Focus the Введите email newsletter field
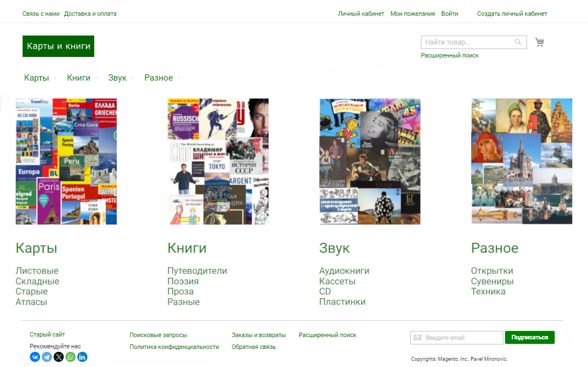The image size is (588, 367). [x=457, y=338]
